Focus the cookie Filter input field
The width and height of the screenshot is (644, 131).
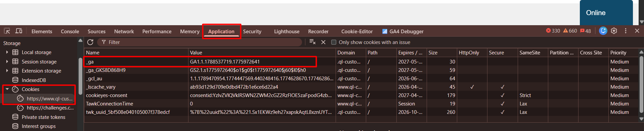pos(200,42)
